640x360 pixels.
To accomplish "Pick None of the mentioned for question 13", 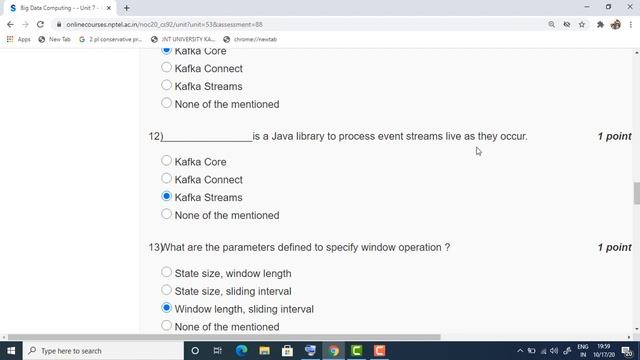I will pos(166,326).
